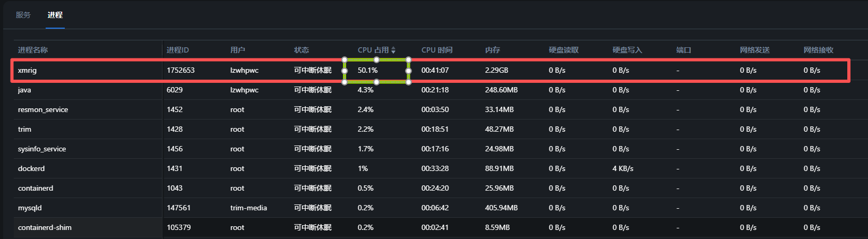The width and height of the screenshot is (868, 239).
Task: Select the mysqld process row
Action: (30, 208)
